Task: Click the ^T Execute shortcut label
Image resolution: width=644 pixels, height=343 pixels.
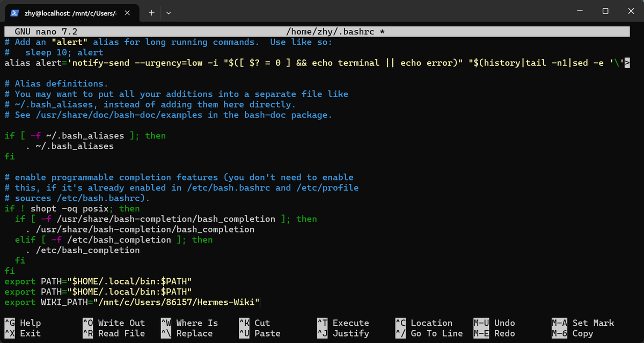Action: tap(343, 323)
